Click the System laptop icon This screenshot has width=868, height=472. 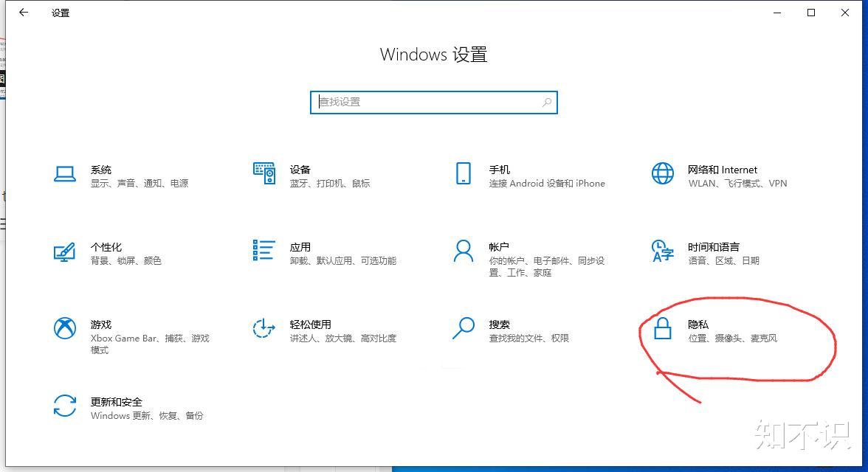pos(65,174)
